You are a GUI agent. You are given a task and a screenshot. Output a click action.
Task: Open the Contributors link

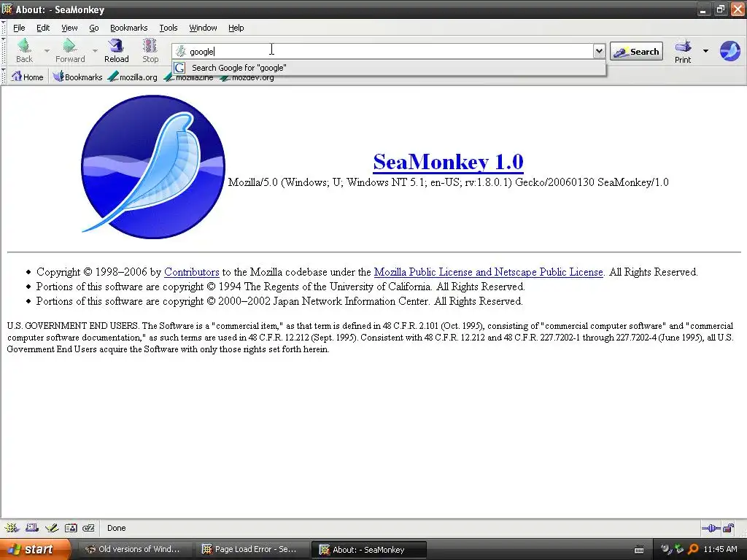tap(192, 272)
